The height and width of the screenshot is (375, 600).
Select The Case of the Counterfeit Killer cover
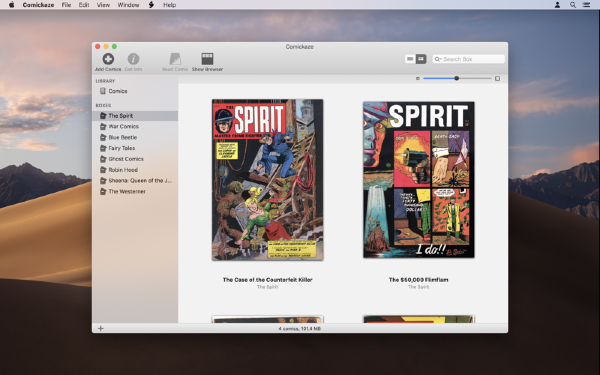tap(267, 180)
